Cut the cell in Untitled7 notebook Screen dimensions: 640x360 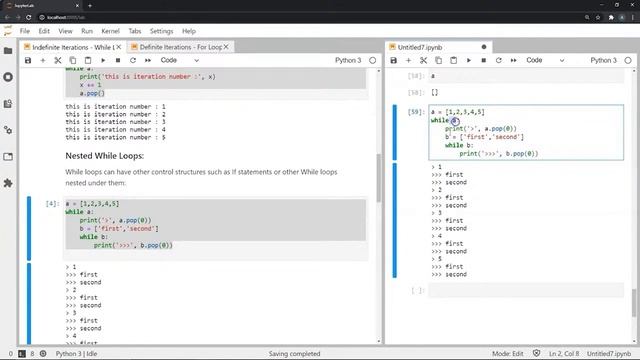click(x=424, y=60)
